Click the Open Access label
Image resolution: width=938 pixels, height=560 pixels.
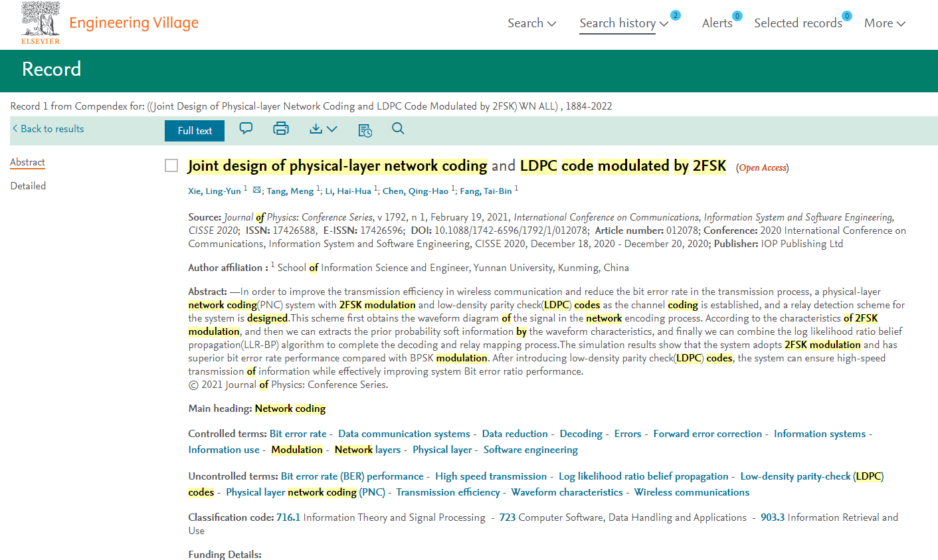tap(763, 168)
